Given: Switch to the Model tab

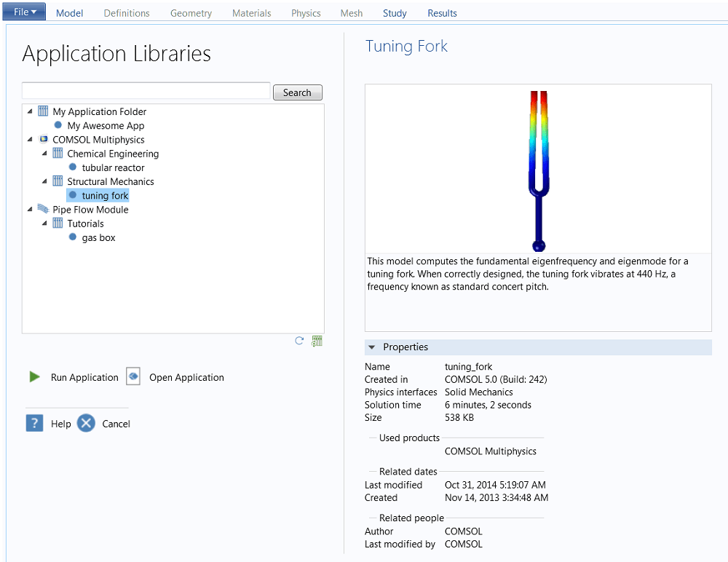Looking at the screenshot, I should [69, 13].
